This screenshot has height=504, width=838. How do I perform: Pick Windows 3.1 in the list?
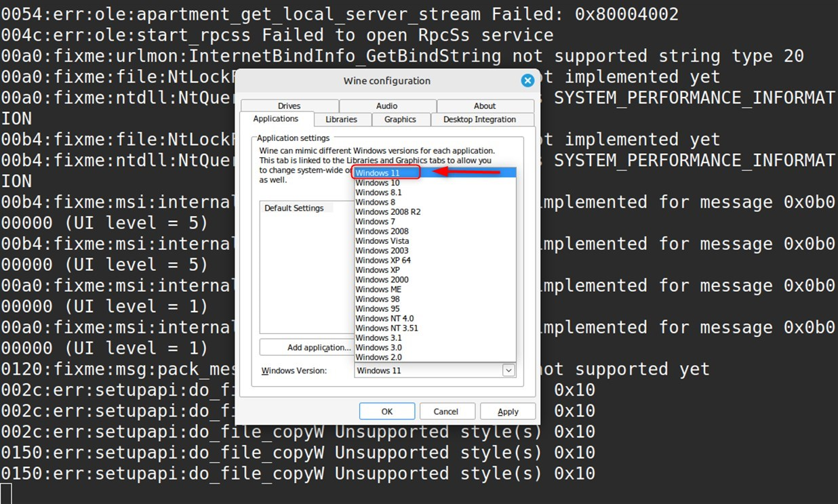click(435, 337)
